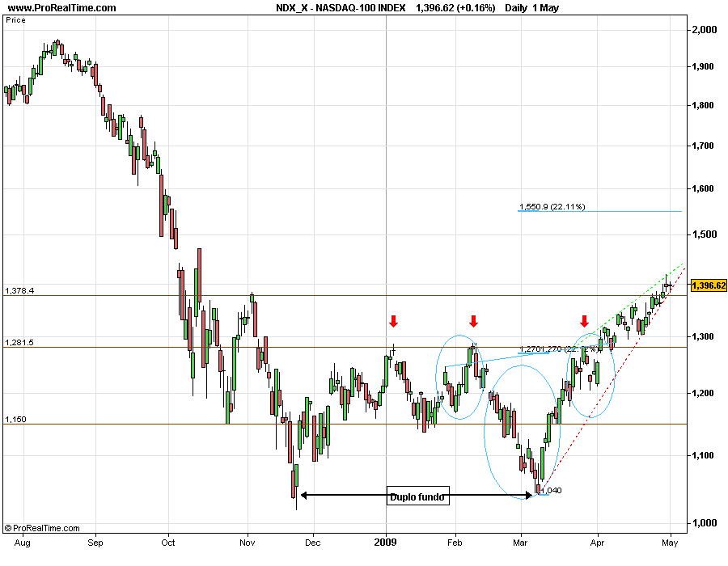Click the 1,200 price axis label
This screenshot has width=728, height=566.
[x=703, y=393]
